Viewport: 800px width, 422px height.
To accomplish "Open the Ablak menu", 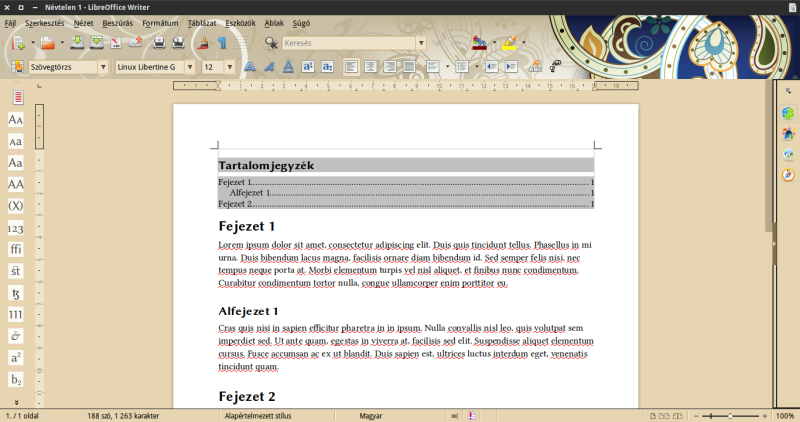I will 274,23.
